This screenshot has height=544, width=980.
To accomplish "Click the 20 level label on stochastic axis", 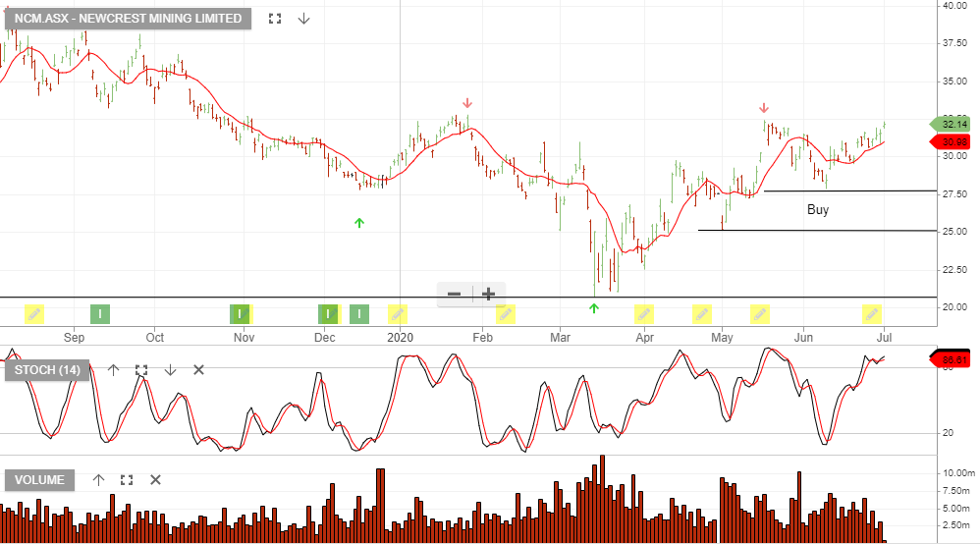I will coord(949,433).
